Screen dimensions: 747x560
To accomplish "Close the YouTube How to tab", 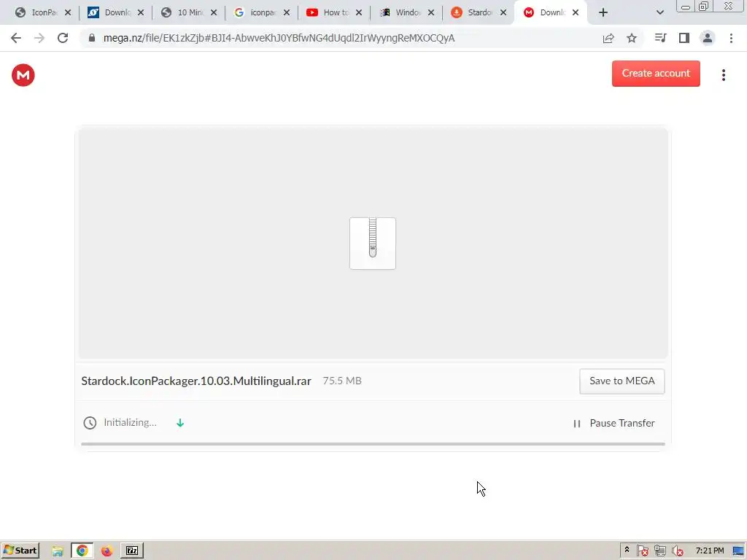I will click(359, 13).
